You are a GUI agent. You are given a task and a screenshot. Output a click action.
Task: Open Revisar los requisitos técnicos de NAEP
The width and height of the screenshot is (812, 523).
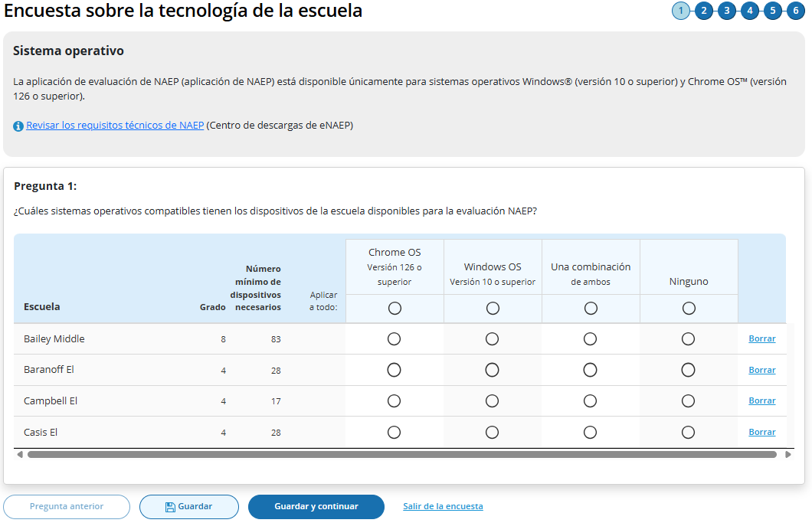[x=115, y=125]
